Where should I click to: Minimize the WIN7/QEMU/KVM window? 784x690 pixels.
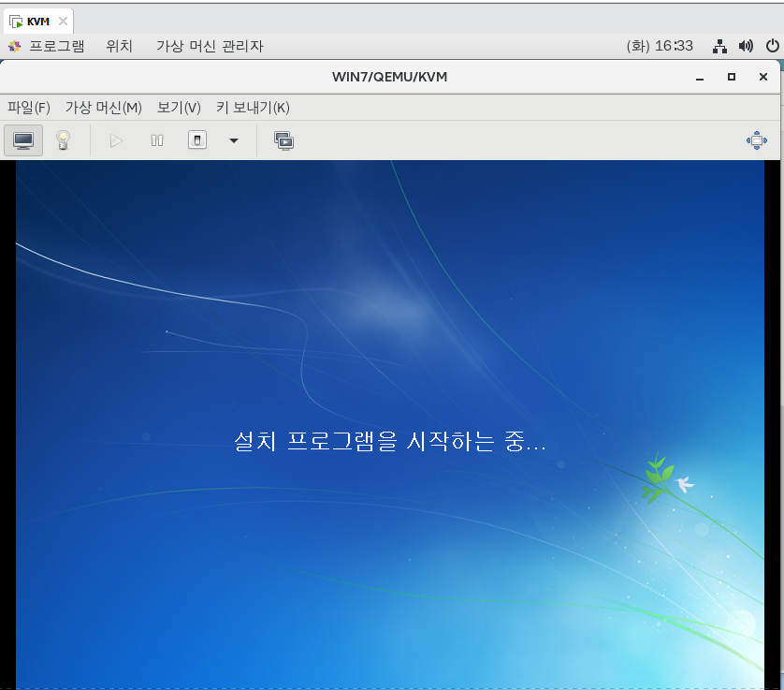coord(700,77)
